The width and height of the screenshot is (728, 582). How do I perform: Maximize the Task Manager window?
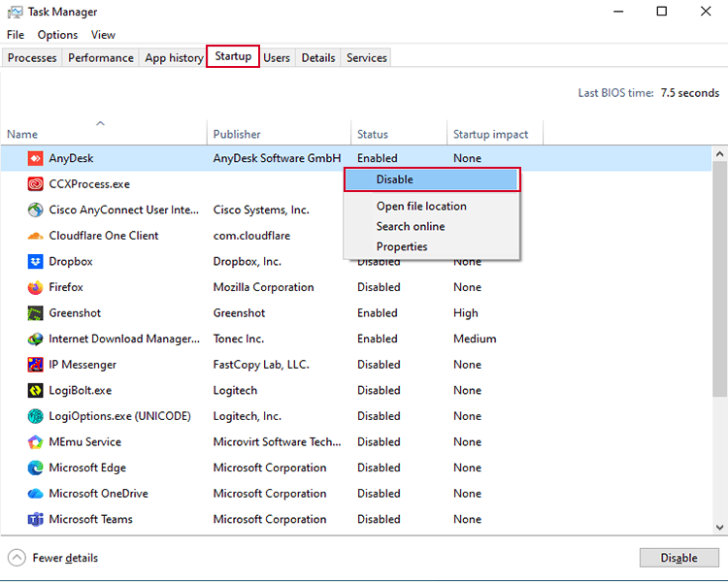tap(662, 11)
